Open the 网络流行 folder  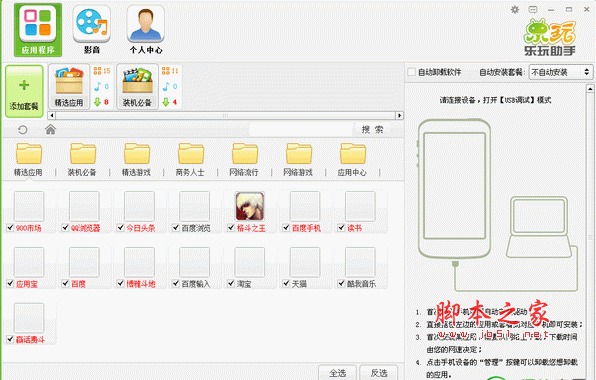click(x=244, y=160)
